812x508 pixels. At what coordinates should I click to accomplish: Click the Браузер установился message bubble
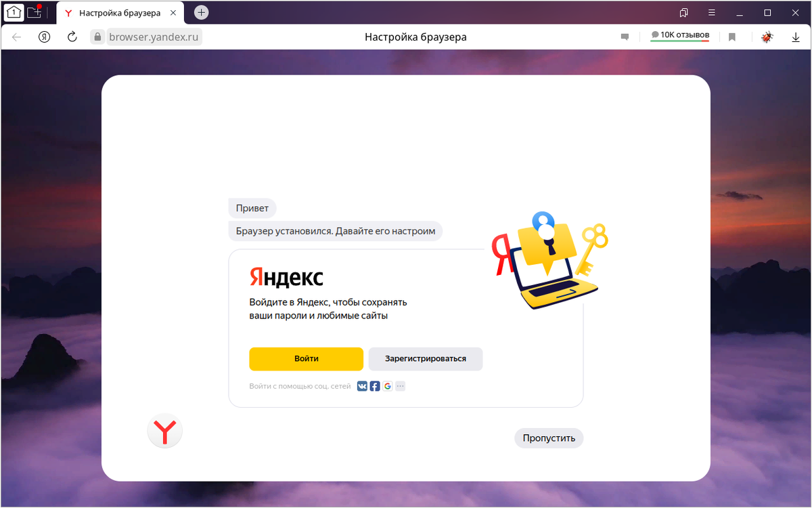[x=336, y=231]
